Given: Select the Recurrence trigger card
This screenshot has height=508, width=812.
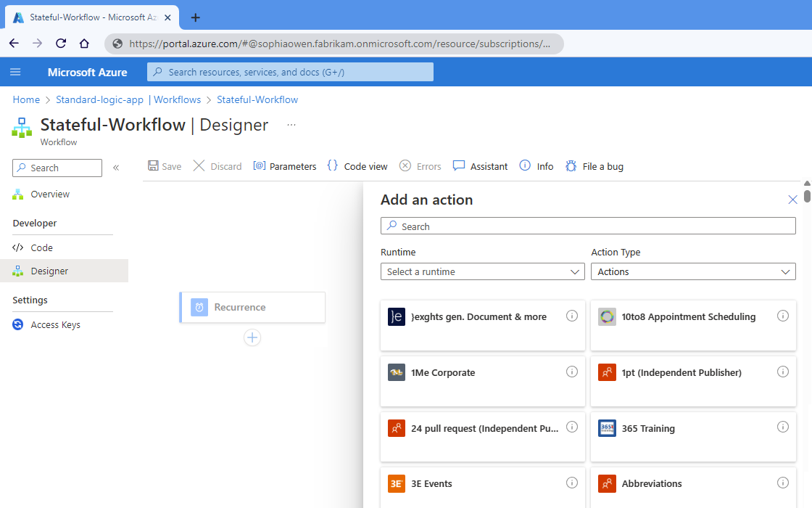Looking at the screenshot, I should coord(252,307).
